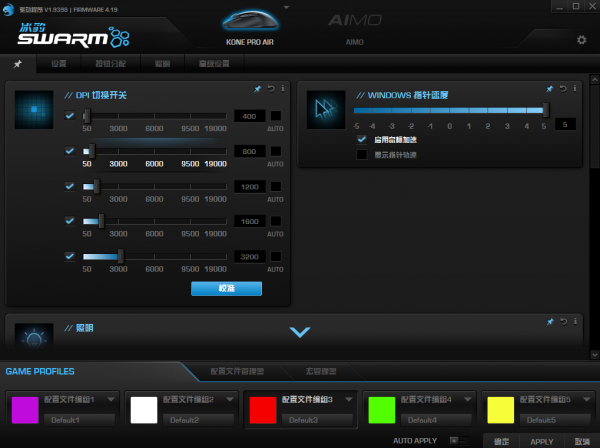Open the AIMO tab at the top
The image size is (600, 448).
pyautogui.click(x=354, y=43)
